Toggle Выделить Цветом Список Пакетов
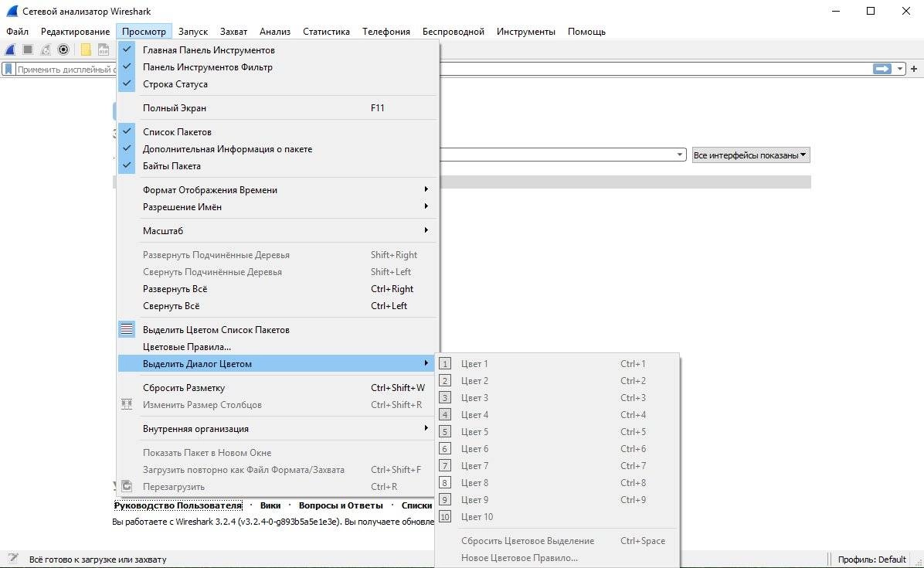This screenshot has height=568, width=924. [277, 330]
